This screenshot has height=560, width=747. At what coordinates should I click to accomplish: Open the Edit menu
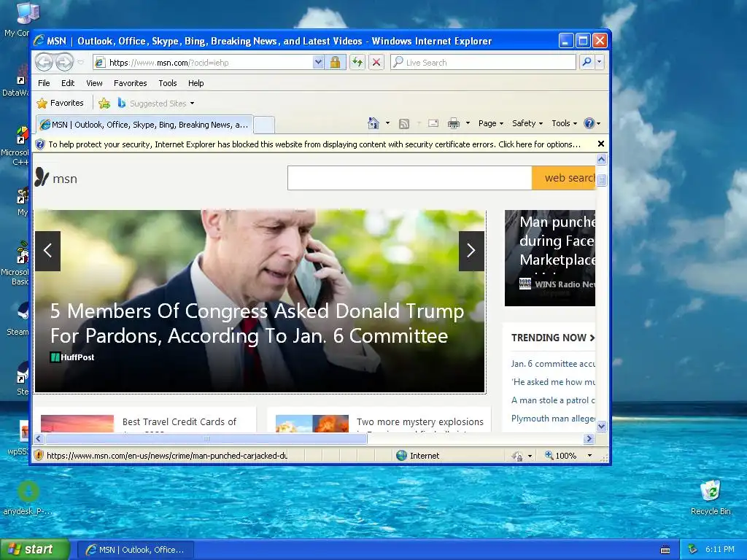tap(68, 83)
